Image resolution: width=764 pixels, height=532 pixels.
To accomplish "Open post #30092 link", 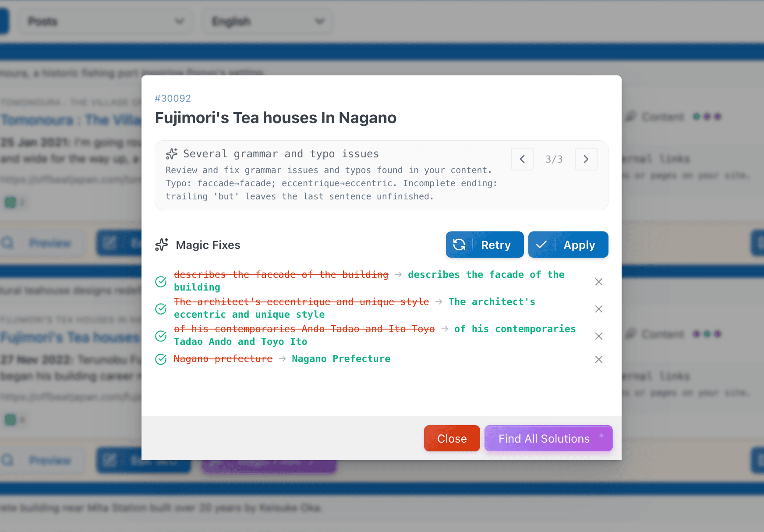I will click(x=173, y=98).
